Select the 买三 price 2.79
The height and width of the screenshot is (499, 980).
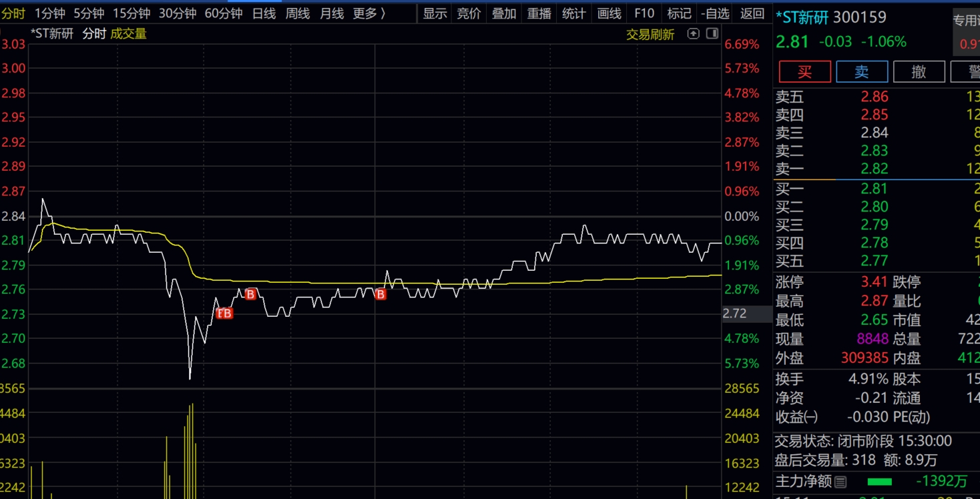(x=875, y=225)
